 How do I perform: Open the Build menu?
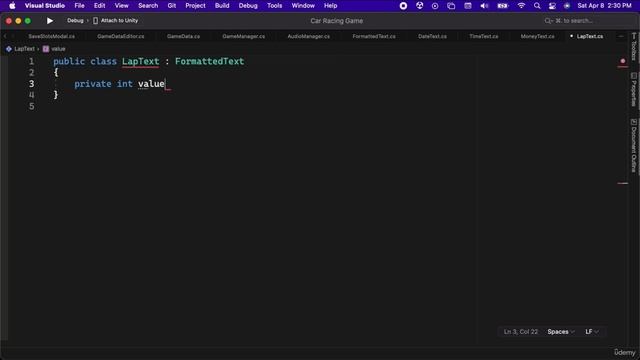click(x=222, y=6)
